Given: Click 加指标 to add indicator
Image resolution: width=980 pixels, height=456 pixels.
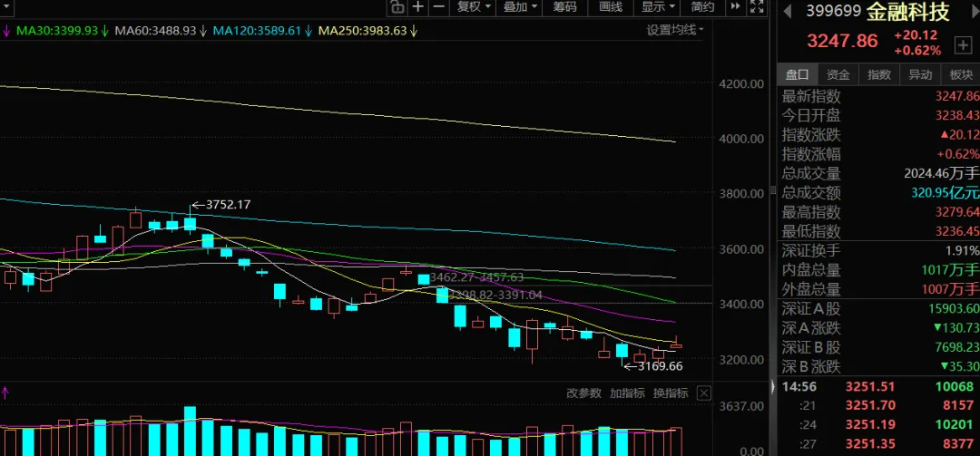Looking at the screenshot, I should click(x=627, y=393).
